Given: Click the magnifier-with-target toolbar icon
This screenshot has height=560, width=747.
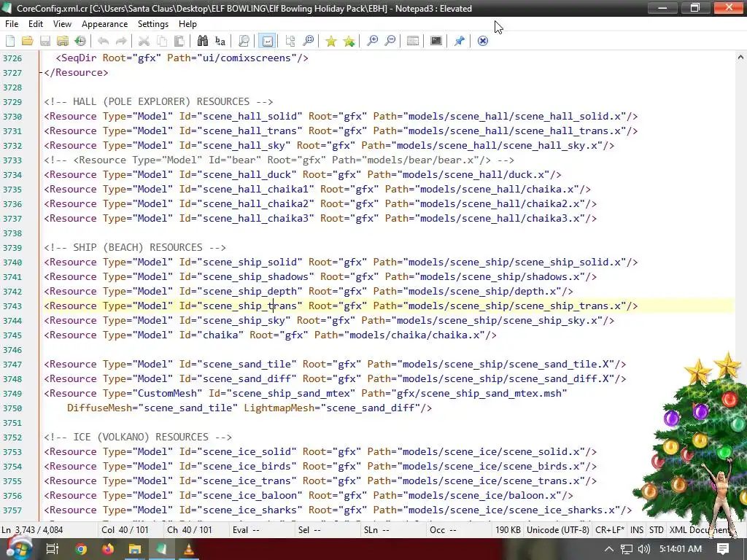Looking at the screenshot, I should coord(309,41).
